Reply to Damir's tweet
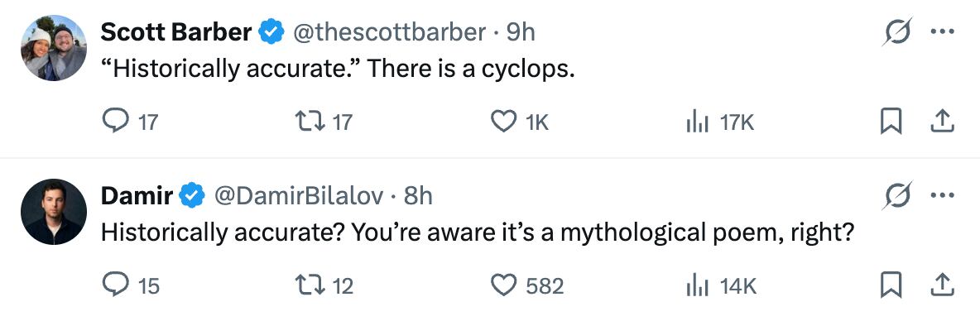Screen dimensions: 980x321 click(x=115, y=285)
